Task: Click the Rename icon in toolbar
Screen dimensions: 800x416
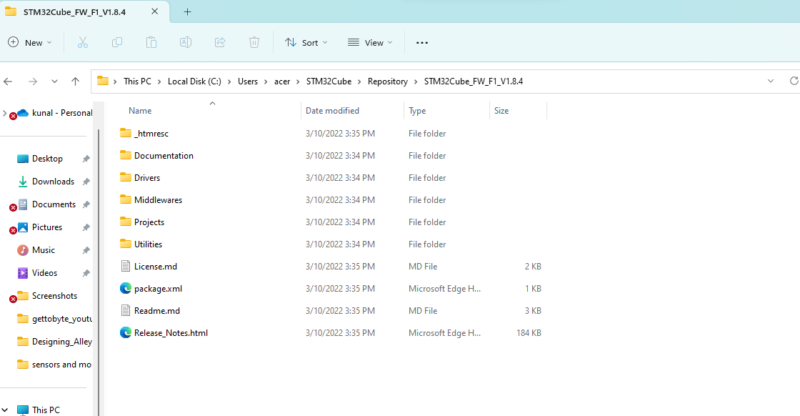Action: click(185, 43)
